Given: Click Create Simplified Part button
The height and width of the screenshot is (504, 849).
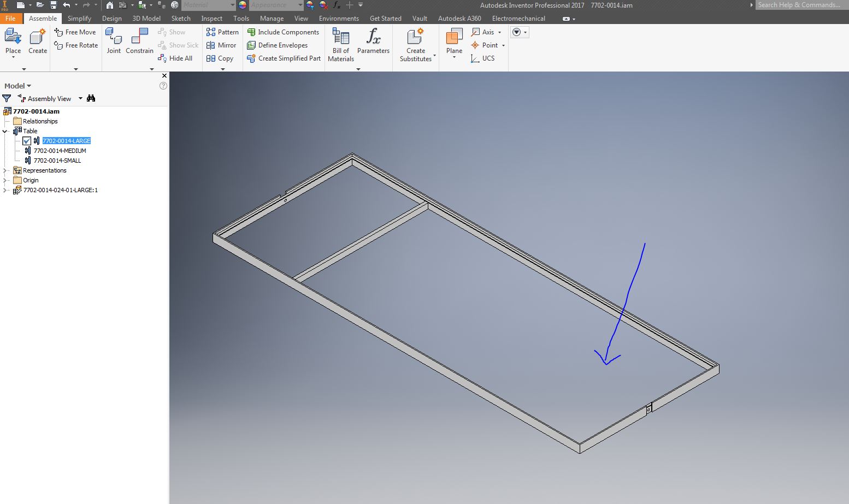Looking at the screenshot, I should [284, 58].
